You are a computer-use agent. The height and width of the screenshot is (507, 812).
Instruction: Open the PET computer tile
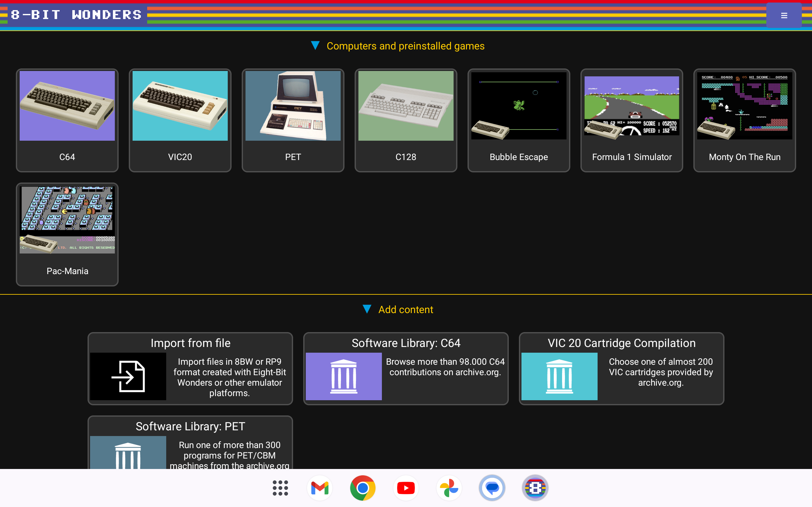click(292, 120)
